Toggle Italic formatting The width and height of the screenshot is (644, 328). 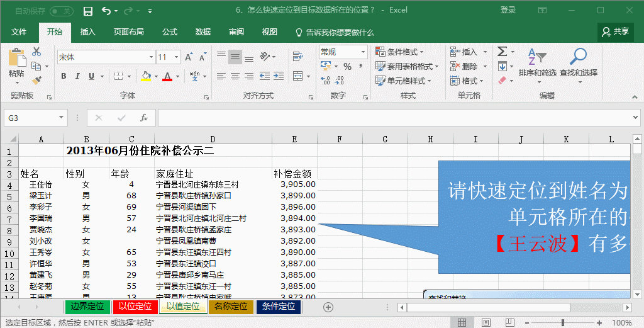77,76
